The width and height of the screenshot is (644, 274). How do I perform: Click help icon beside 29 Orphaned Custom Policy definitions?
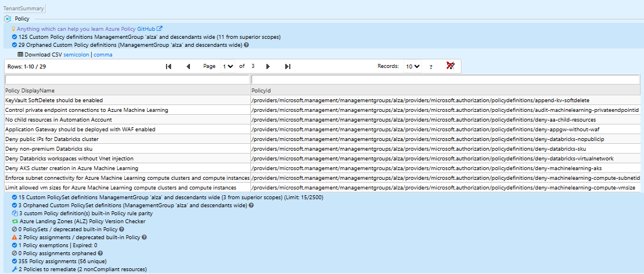click(x=246, y=45)
